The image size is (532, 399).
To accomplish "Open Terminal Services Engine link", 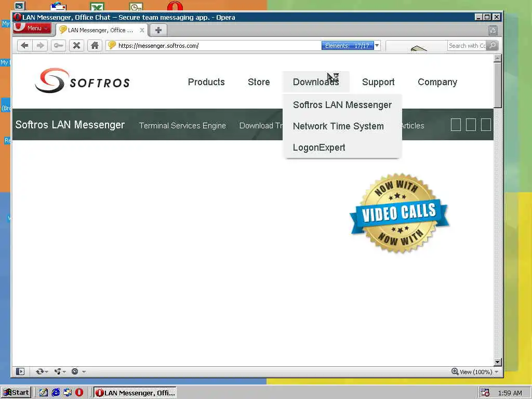I will click(x=182, y=126).
